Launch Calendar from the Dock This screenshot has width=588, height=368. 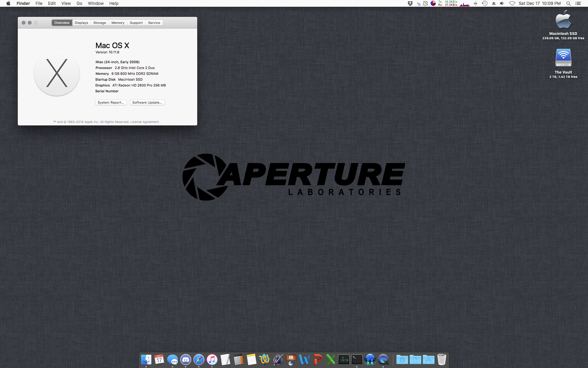coord(159,359)
